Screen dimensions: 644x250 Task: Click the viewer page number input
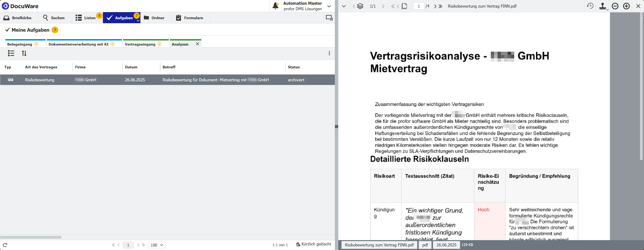click(419, 6)
